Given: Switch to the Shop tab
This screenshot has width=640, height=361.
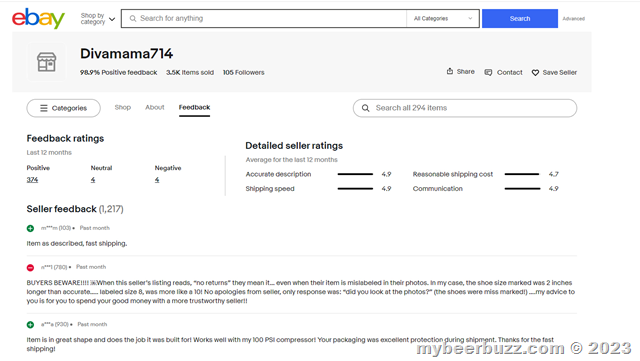Looking at the screenshot, I should coord(122,107).
